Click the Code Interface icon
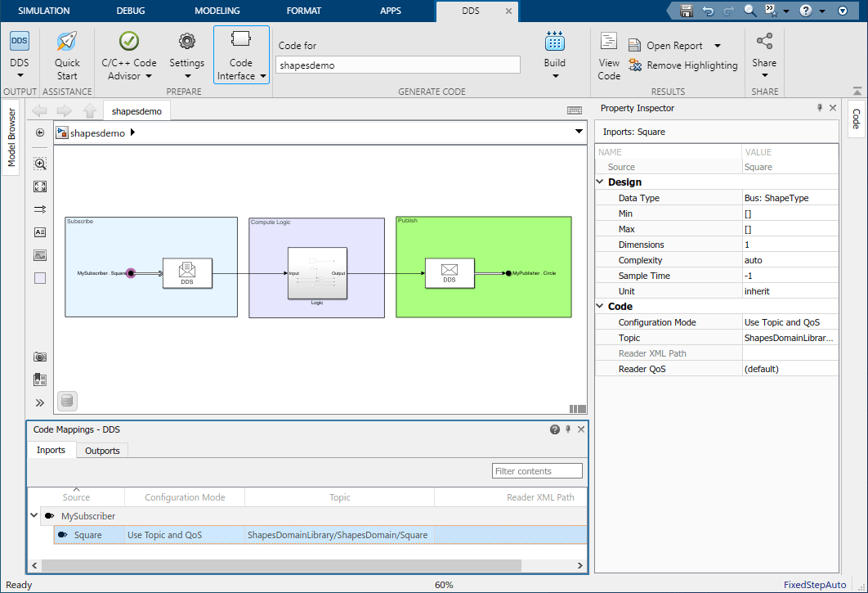The width and height of the screenshot is (868, 593). point(241,38)
